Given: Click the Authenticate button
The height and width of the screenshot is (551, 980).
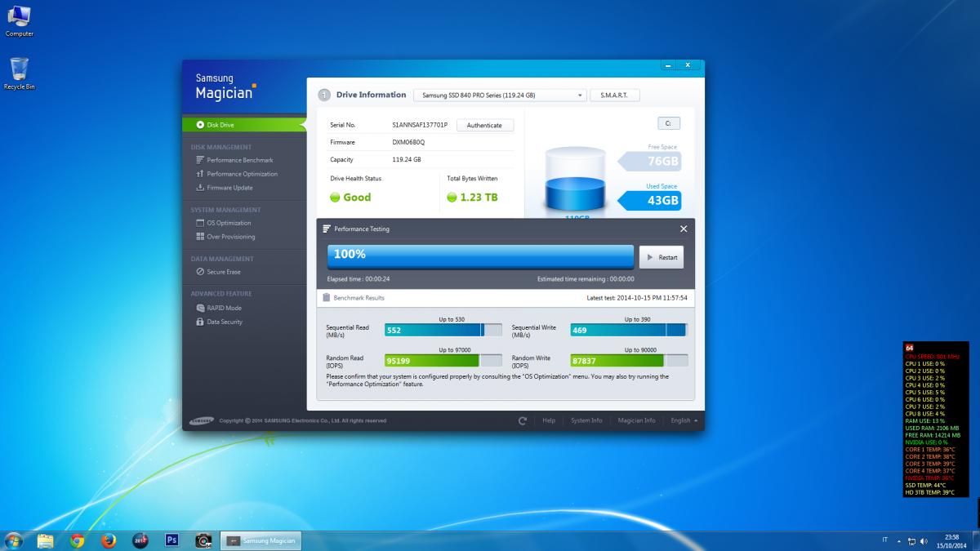Looking at the screenshot, I should [x=484, y=125].
